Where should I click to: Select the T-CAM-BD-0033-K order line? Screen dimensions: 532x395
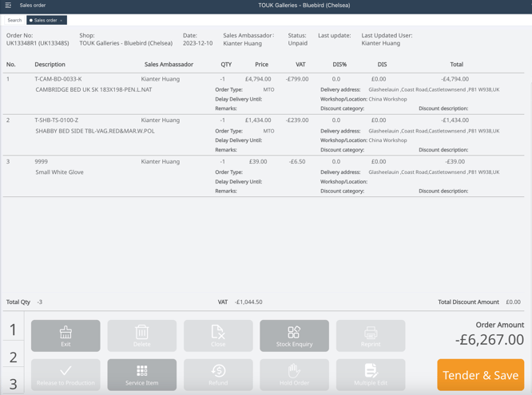(x=58, y=79)
